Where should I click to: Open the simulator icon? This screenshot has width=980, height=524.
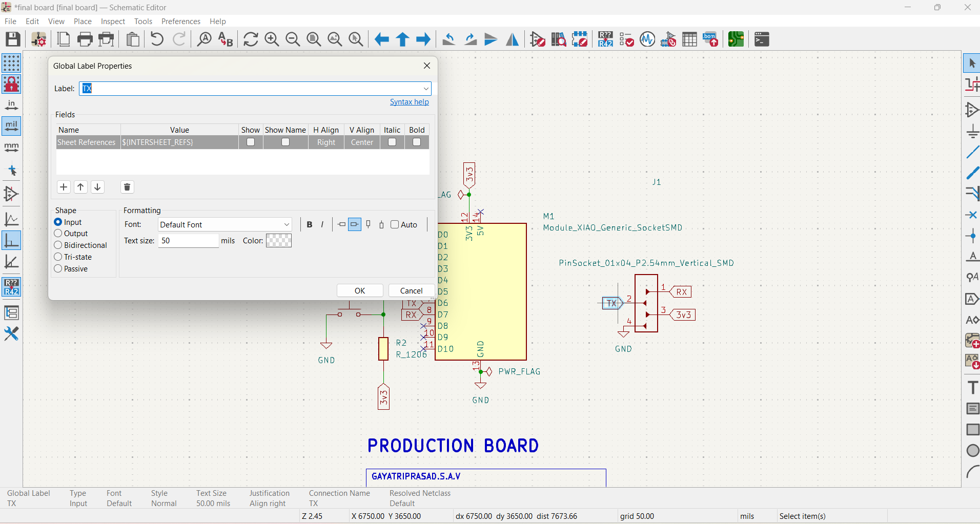647,39
